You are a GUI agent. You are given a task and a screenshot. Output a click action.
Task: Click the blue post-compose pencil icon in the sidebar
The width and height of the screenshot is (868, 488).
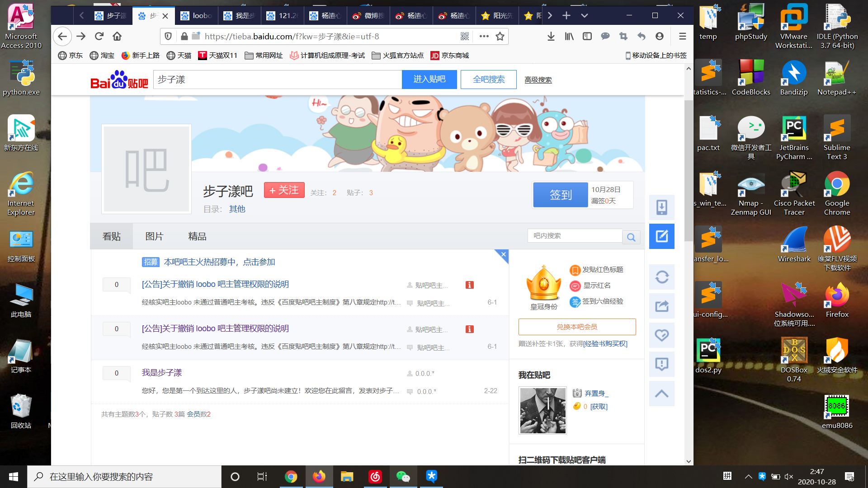661,236
